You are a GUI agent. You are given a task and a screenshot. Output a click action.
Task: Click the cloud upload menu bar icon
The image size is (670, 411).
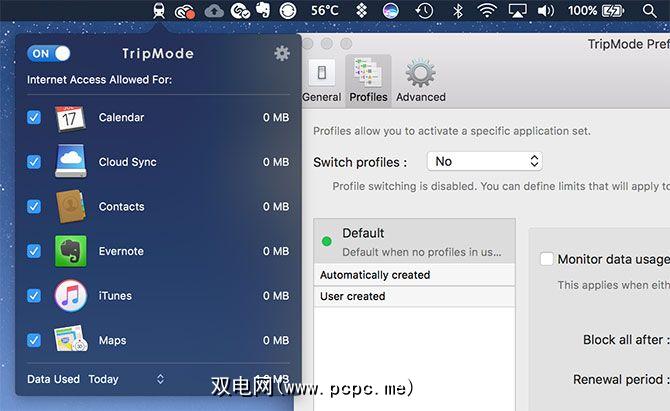click(x=214, y=11)
